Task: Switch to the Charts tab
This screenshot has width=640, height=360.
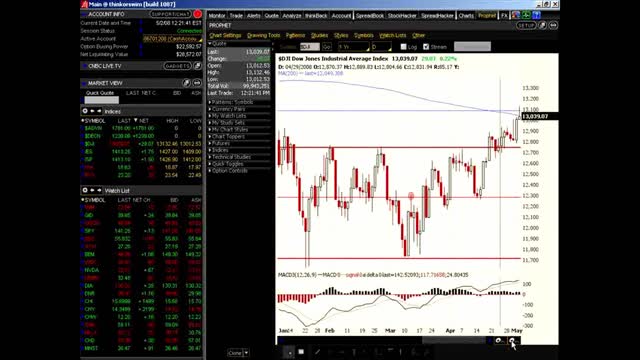Action: click(x=466, y=16)
